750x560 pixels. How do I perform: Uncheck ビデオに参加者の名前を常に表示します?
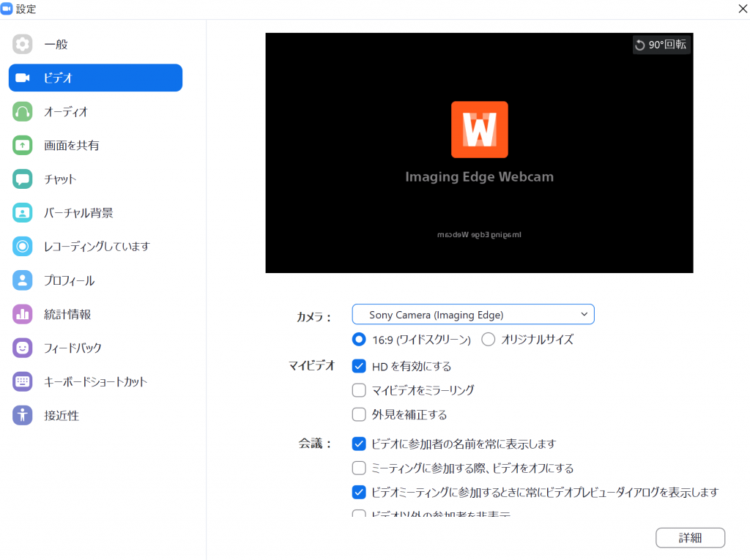[359, 444]
